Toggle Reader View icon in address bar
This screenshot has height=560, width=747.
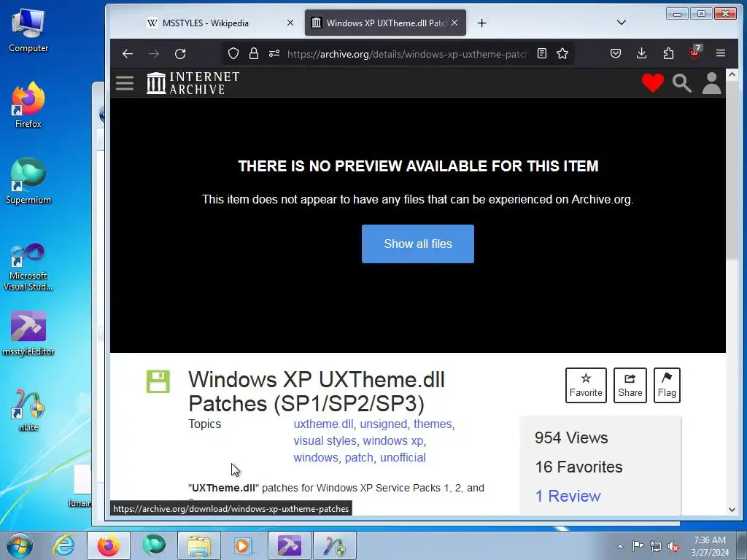(542, 53)
